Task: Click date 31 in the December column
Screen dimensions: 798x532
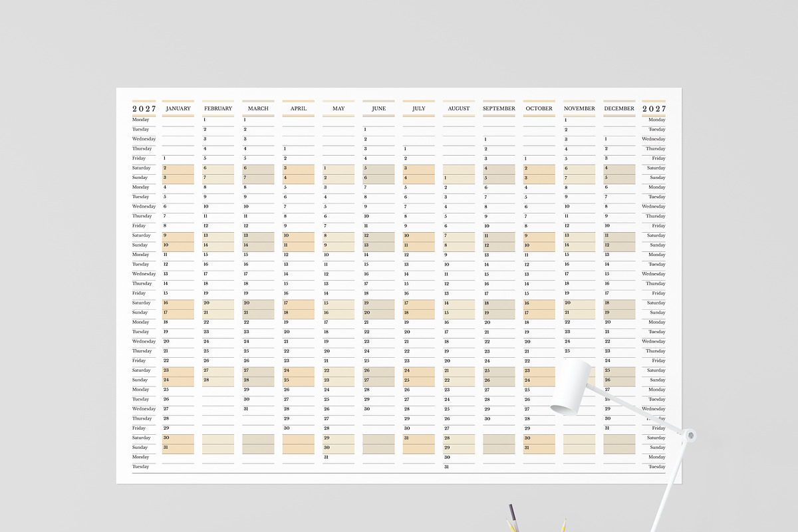Action: point(607,428)
